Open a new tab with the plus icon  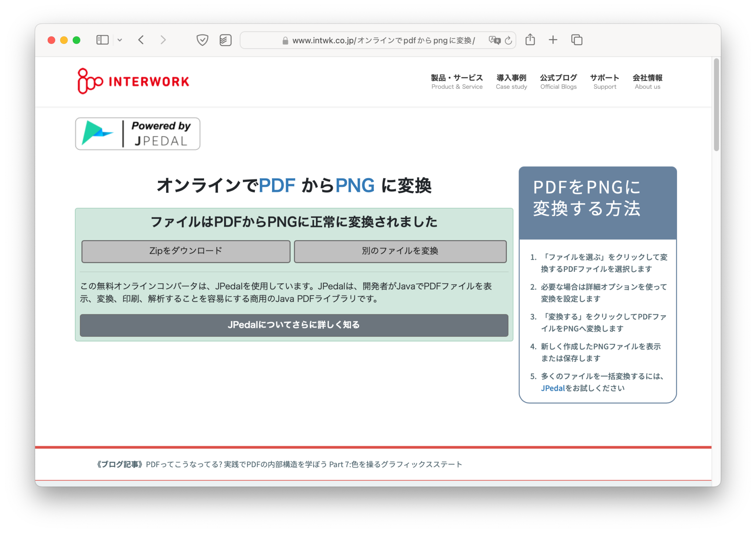click(553, 40)
